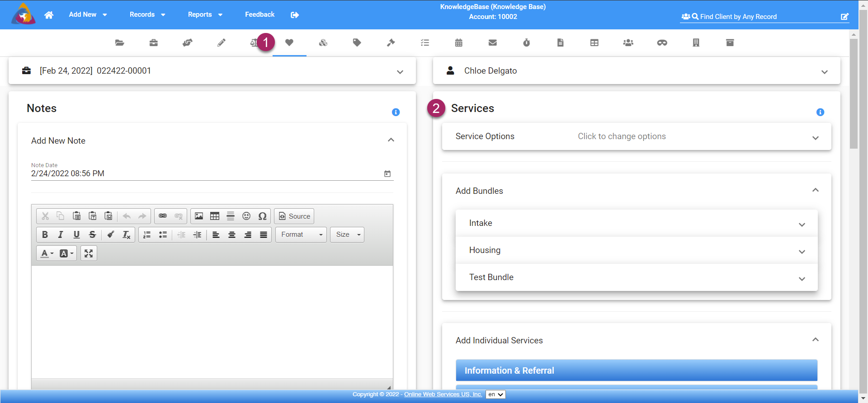Open the Reports menu
868x403 pixels.
205,14
